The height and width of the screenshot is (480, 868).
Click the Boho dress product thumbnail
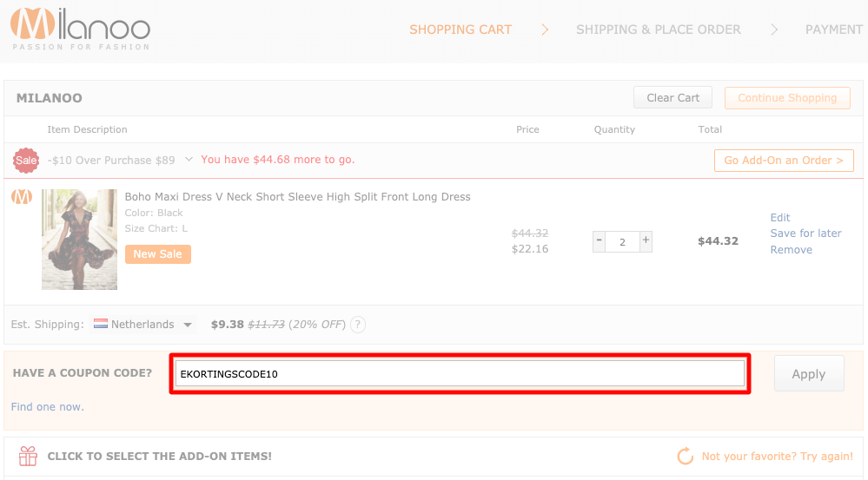79,240
